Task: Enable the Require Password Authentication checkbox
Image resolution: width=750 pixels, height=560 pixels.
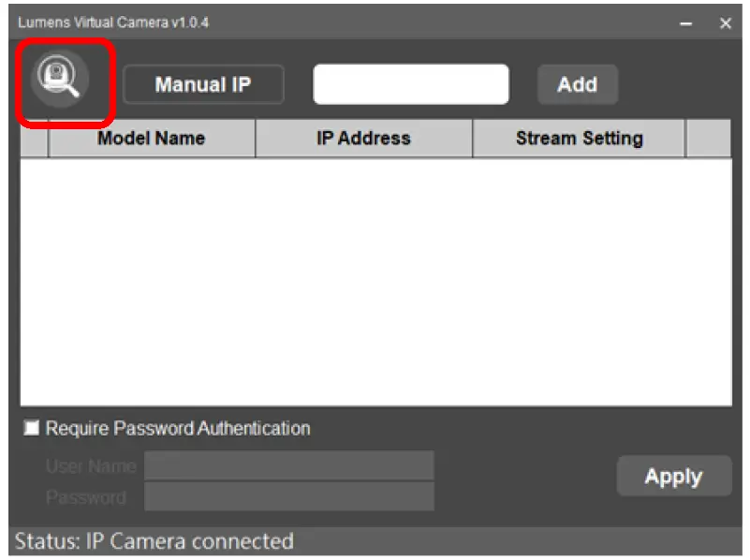Action: tap(33, 429)
